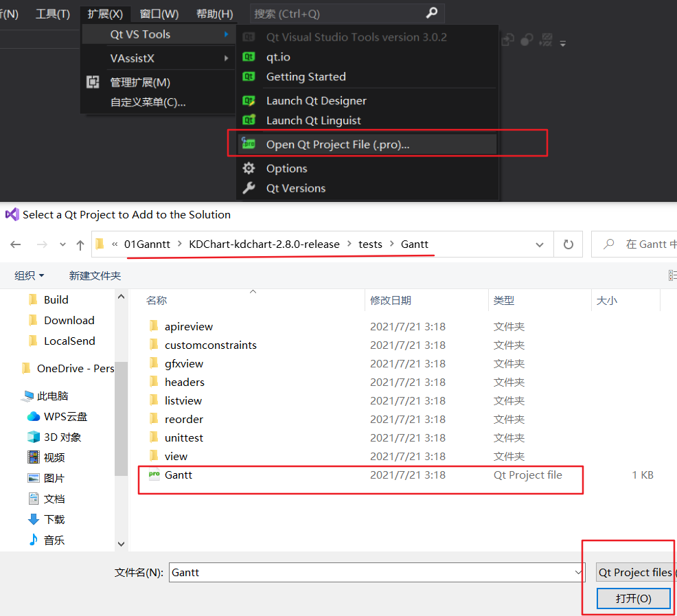
Task: Choose 自定义菜单(C)... menu entry
Action: pos(148,102)
